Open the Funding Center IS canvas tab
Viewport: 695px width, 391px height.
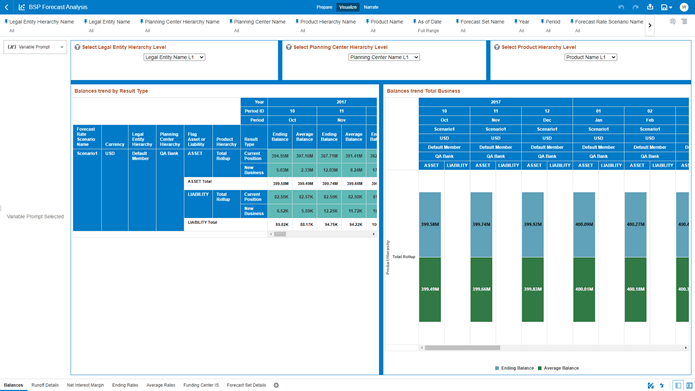201,385
